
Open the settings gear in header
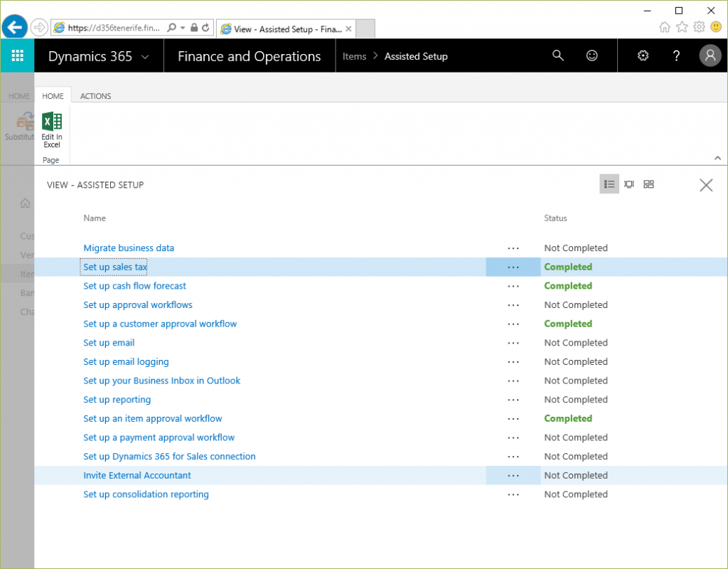click(643, 56)
